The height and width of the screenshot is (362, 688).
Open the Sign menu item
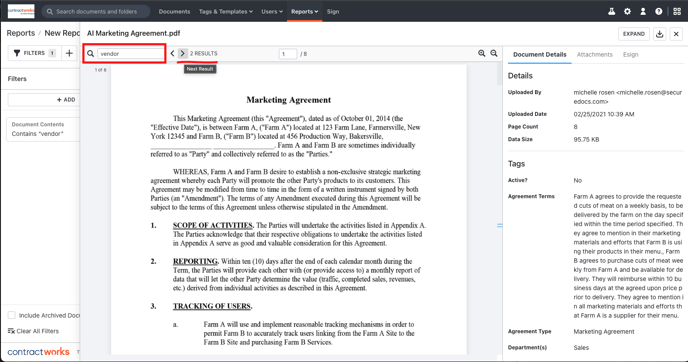click(333, 11)
